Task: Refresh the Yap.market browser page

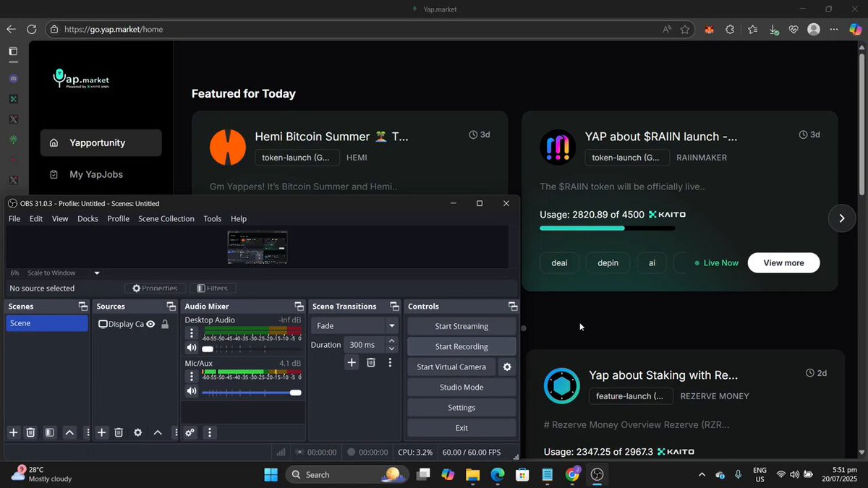Action: (x=31, y=29)
